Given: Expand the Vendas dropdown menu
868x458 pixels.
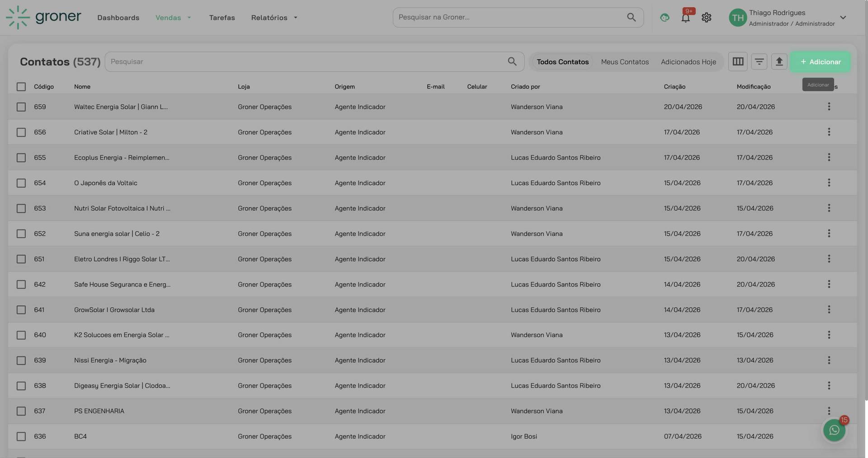Looking at the screenshot, I should click(x=173, y=18).
